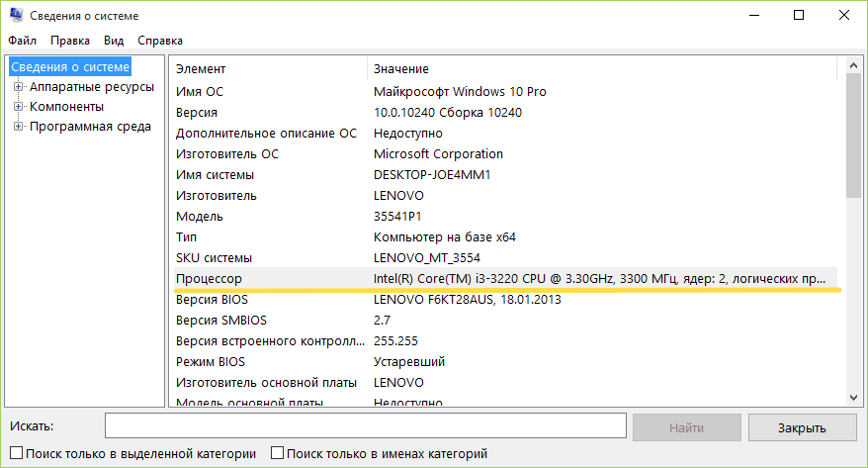
Task: Toggle Поиск только в именах категорий checkbox
Action: click(x=278, y=453)
